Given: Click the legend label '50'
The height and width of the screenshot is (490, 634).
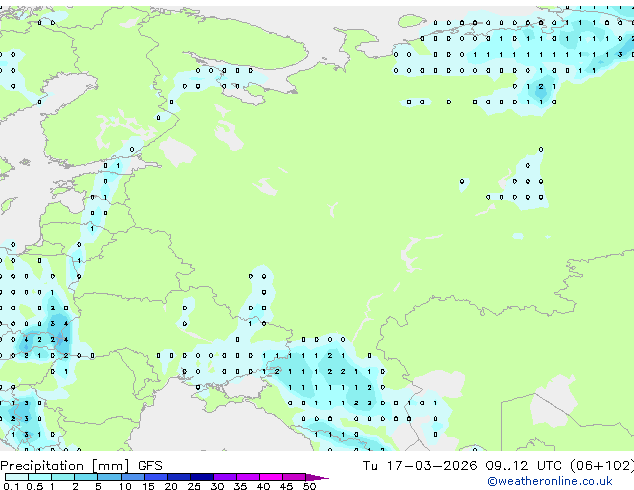Looking at the screenshot, I should tap(309, 486).
